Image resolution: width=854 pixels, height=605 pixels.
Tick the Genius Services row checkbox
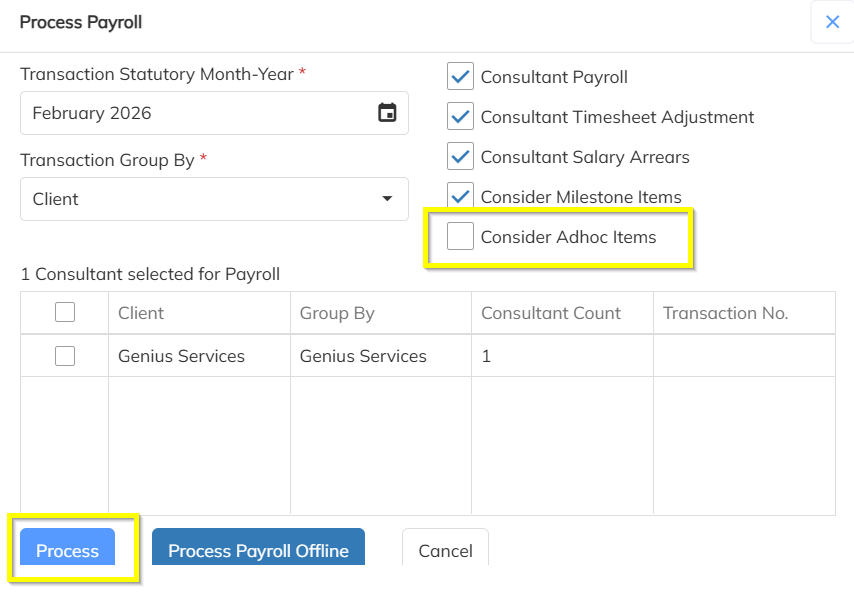coord(65,356)
